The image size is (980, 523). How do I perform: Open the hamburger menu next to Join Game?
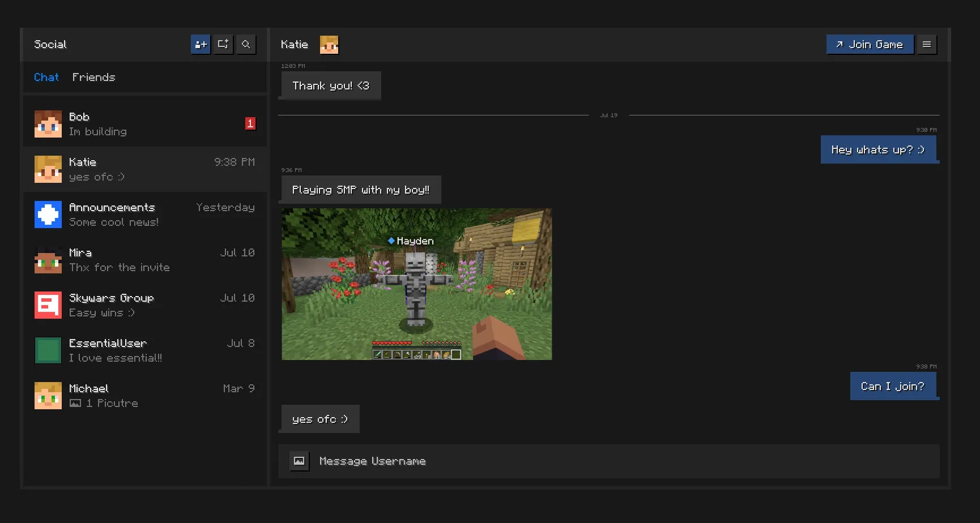click(927, 44)
